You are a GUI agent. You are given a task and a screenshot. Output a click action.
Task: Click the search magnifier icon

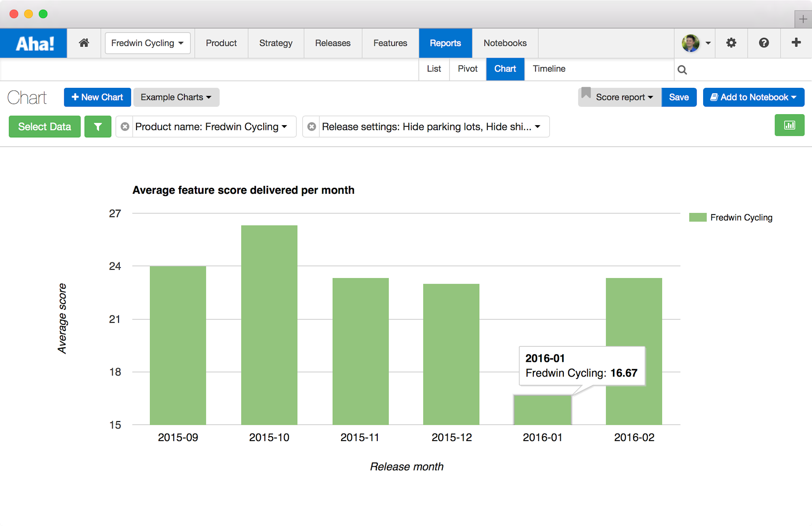[x=682, y=69]
